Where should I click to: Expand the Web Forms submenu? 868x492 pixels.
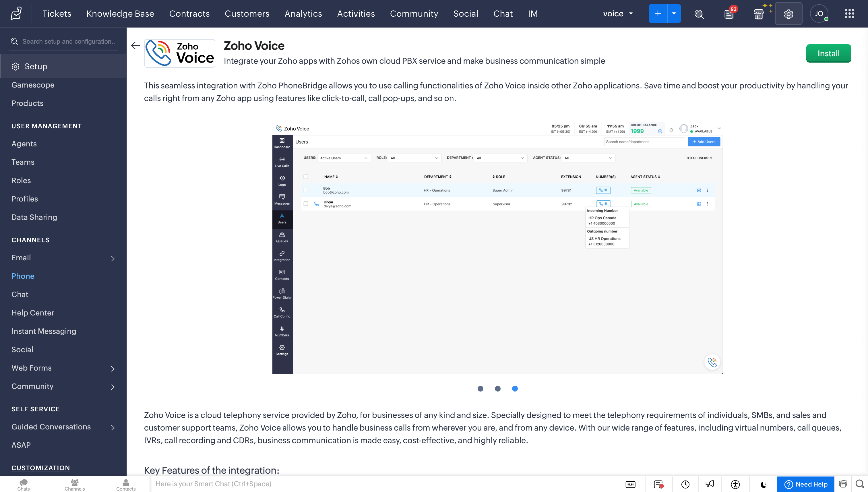tap(113, 369)
